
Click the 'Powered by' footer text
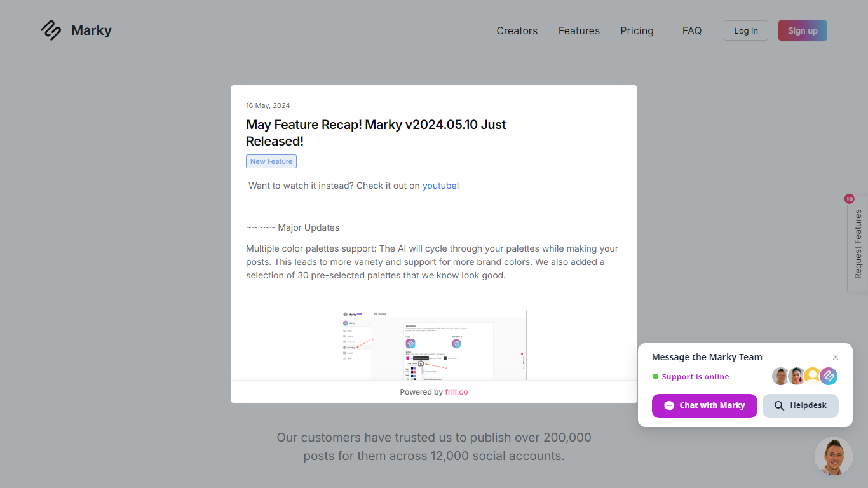pos(421,392)
